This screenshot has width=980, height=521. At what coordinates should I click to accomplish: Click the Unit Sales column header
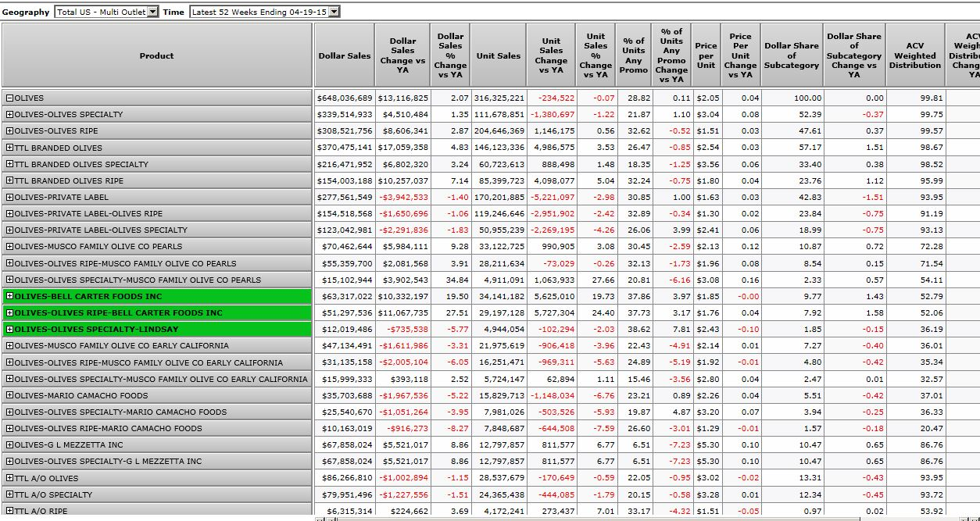click(x=498, y=55)
